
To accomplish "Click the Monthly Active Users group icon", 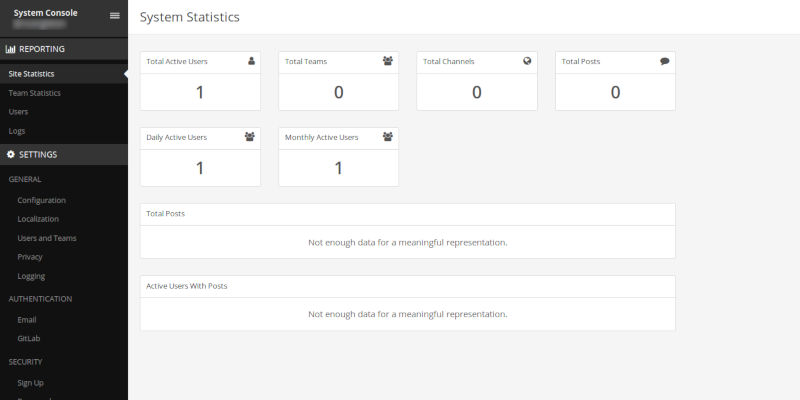I will click(388, 137).
